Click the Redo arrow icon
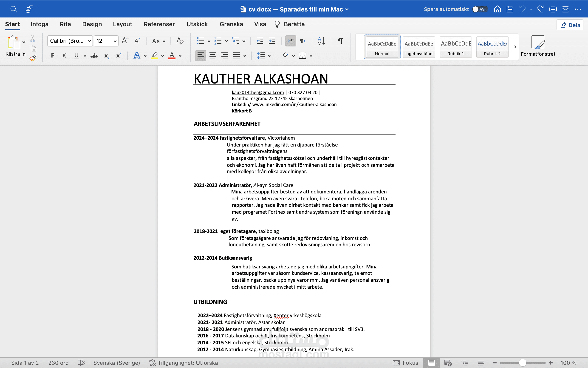 click(540, 9)
